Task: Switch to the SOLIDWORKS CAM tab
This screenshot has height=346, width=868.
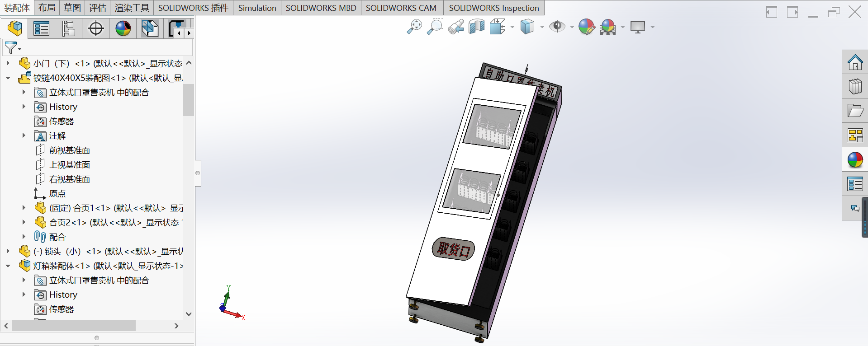Action: coord(401,8)
